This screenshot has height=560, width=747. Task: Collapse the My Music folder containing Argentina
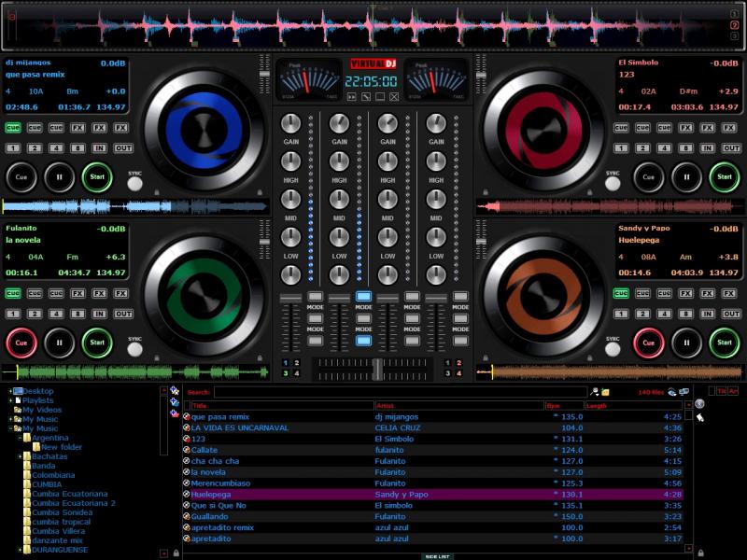click(10, 428)
